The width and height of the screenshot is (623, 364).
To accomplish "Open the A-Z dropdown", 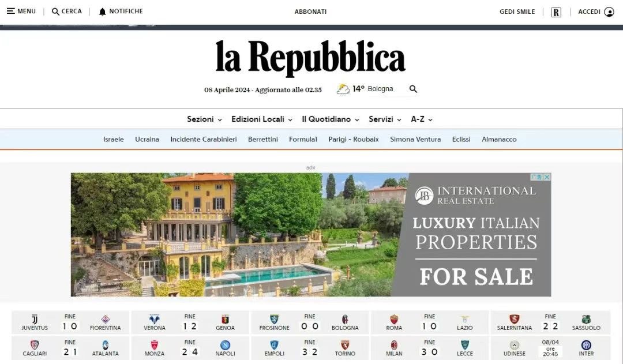I will (x=422, y=119).
